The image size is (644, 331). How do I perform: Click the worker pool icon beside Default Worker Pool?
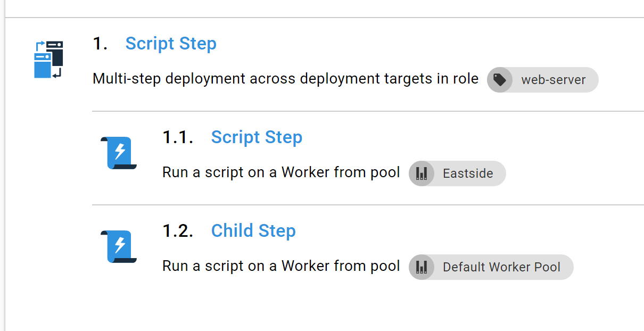click(422, 267)
